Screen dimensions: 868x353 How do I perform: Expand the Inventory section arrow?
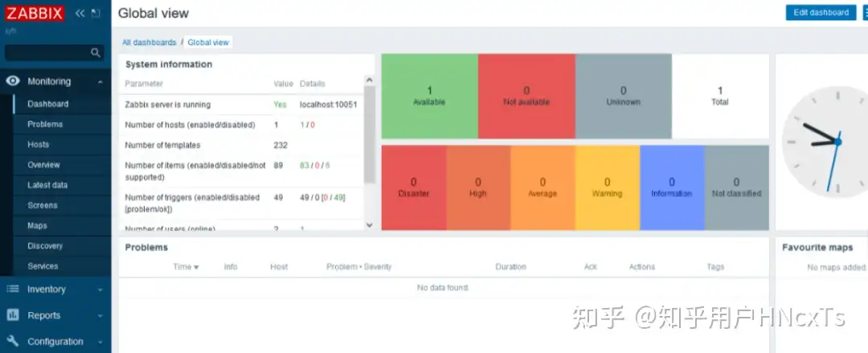pyautogui.click(x=100, y=290)
